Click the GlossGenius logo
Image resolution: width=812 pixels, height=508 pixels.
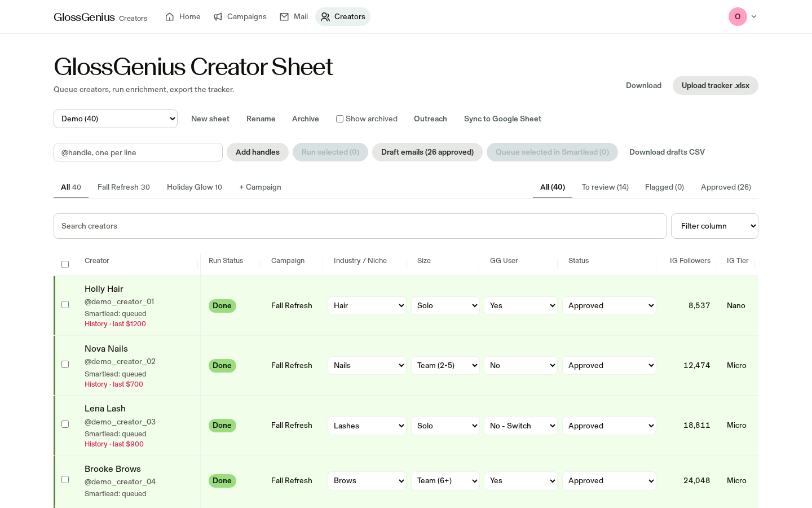pyautogui.click(x=84, y=17)
